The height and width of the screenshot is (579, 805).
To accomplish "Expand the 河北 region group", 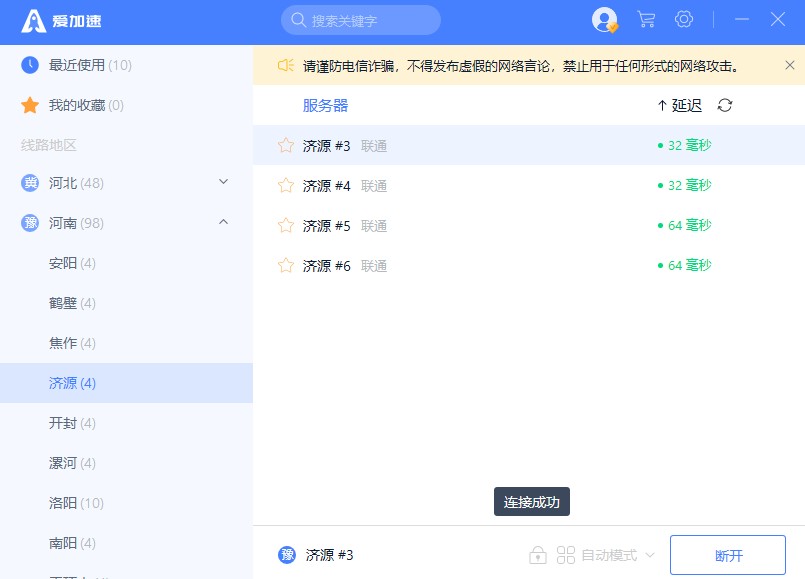I will click(x=223, y=182).
